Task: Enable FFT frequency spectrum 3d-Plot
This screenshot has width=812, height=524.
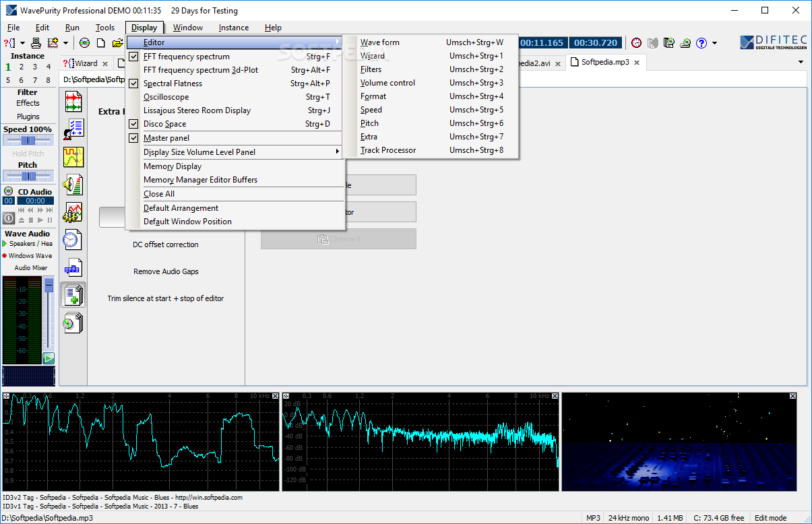Action: (235, 70)
